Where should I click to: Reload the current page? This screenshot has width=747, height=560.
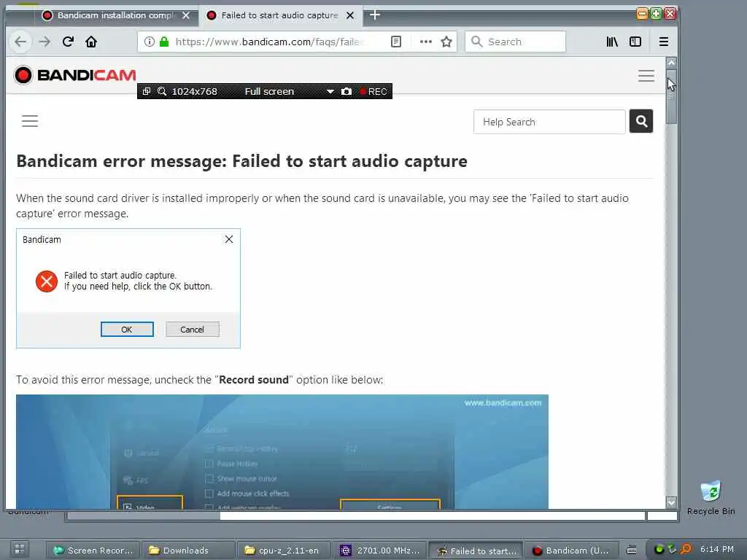68,42
